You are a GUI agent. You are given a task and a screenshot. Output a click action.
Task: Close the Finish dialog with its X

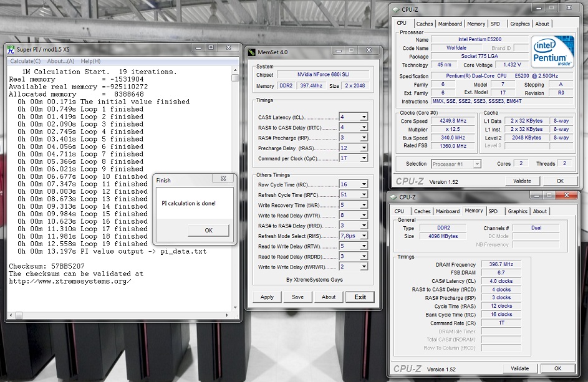pos(223,178)
